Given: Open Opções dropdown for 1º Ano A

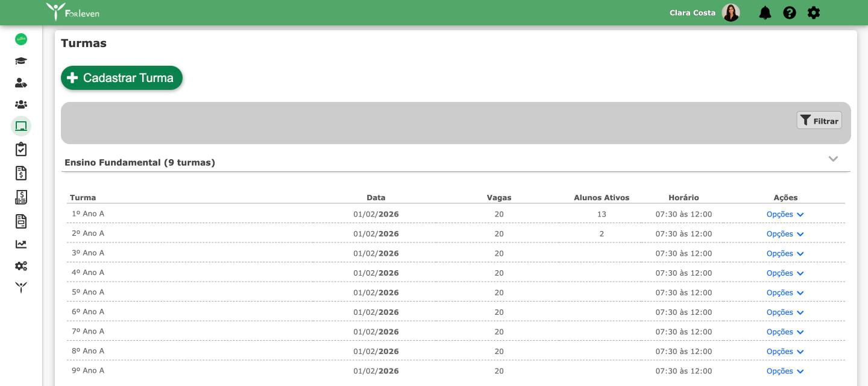Looking at the screenshot, I should click(785, 215).
